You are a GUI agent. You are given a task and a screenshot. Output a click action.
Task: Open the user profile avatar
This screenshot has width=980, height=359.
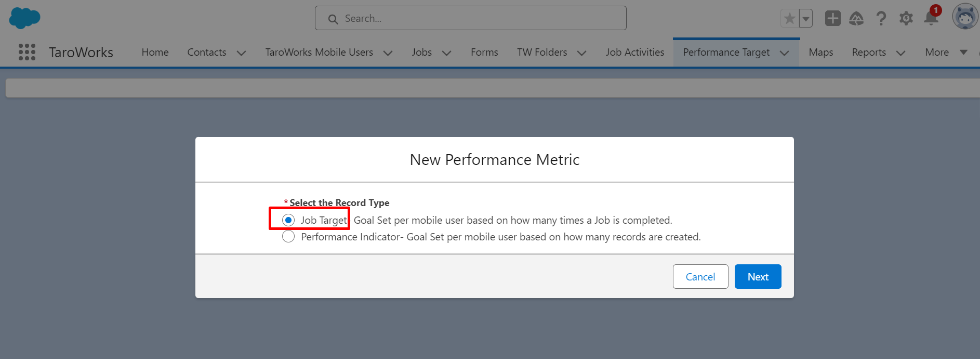coord(965,17)
